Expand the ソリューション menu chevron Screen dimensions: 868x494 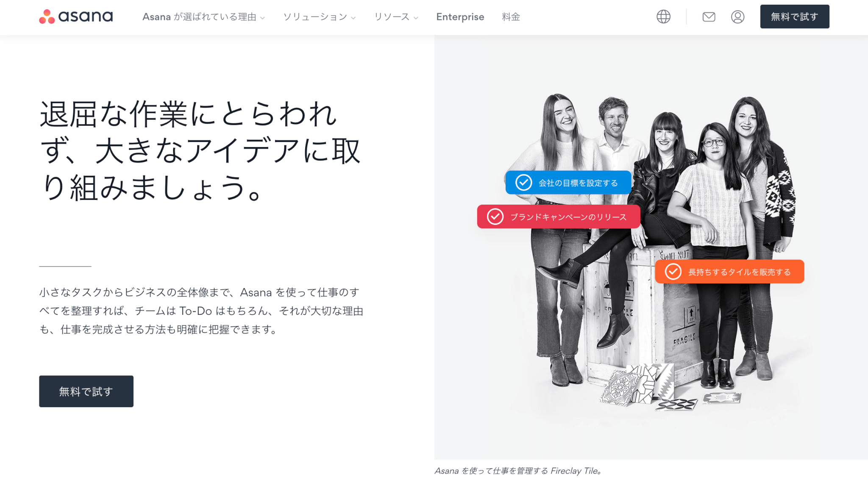[353, 18]
